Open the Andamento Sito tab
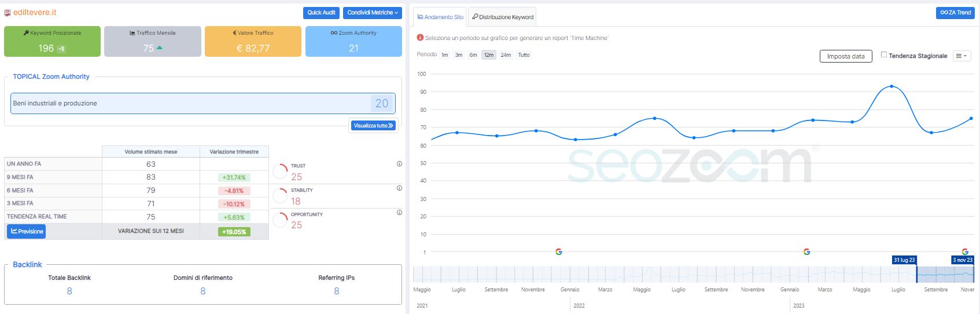 tap(440, 17)
